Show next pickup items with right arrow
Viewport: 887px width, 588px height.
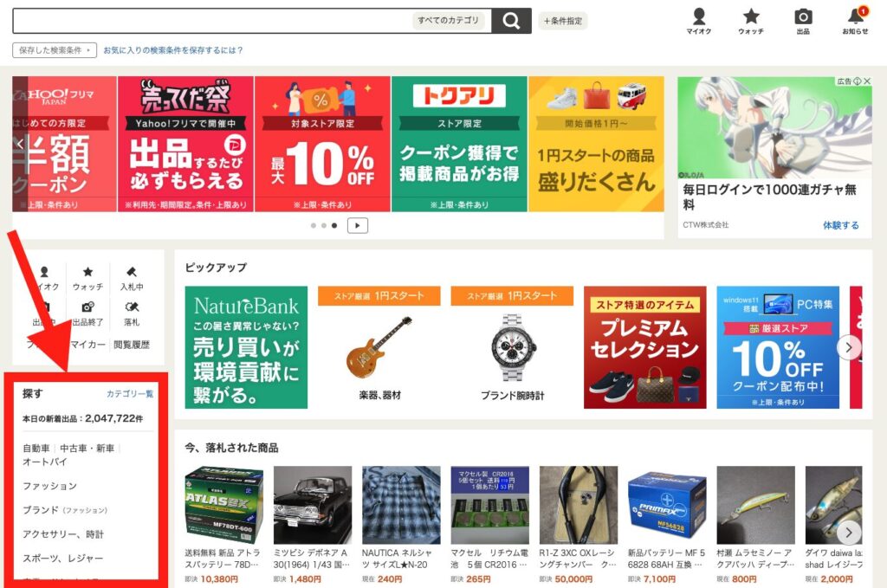tap(850, 347)
